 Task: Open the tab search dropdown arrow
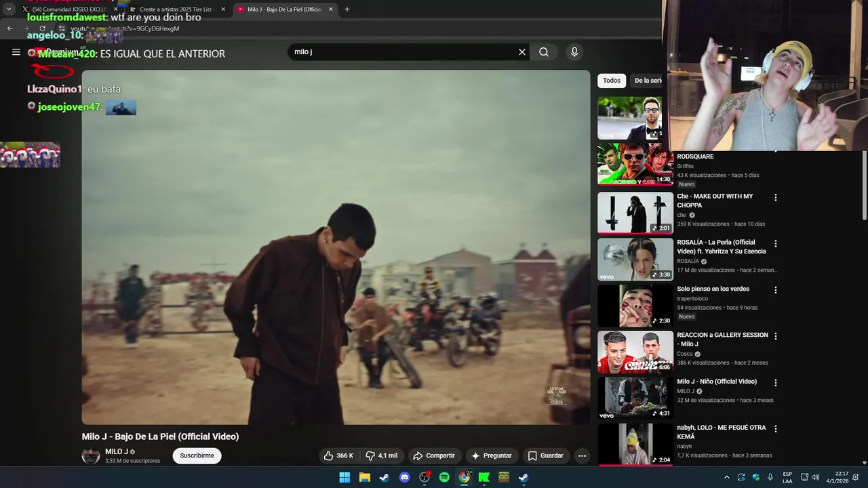9,9
